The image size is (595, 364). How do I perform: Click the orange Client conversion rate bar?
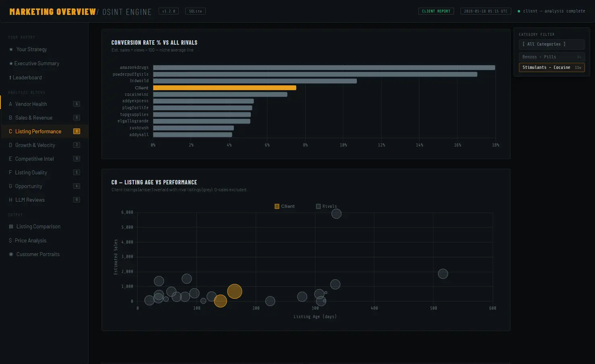pyautogui.click(x=225, y=88)
